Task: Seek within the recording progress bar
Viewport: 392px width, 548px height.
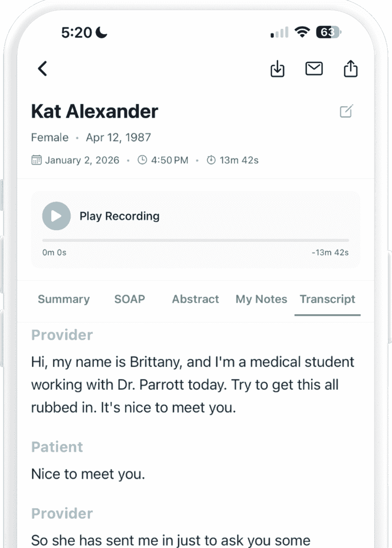Action: [195, 240]
